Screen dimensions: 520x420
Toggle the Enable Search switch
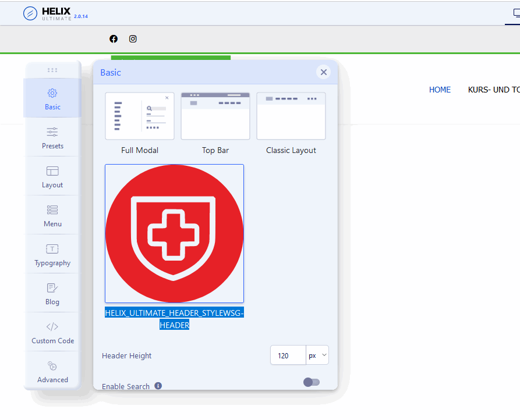click(312, 382)
